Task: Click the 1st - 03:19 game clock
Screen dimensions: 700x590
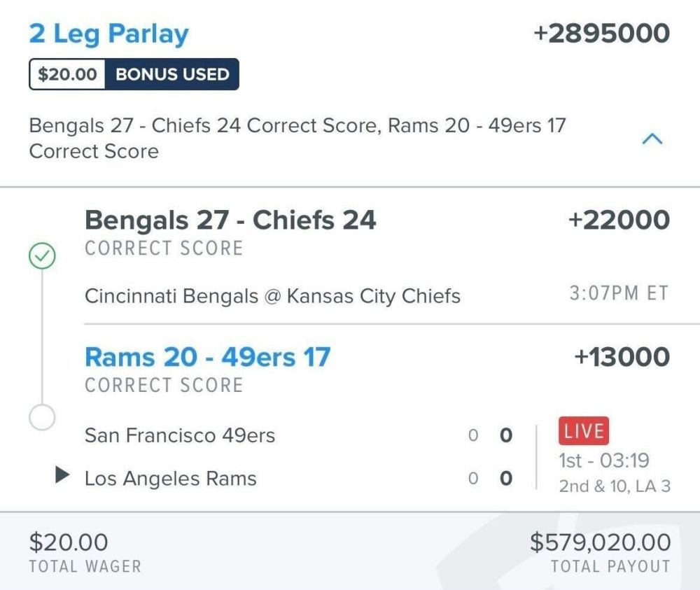Action: pos(603,461)
